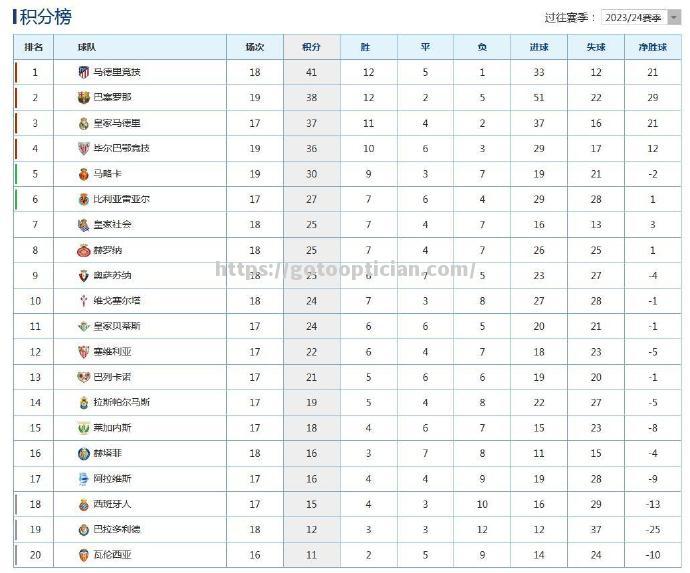Viewport: 690px width, 573px height.
Task: Click the 进球 column header
Action: (539, 47)
